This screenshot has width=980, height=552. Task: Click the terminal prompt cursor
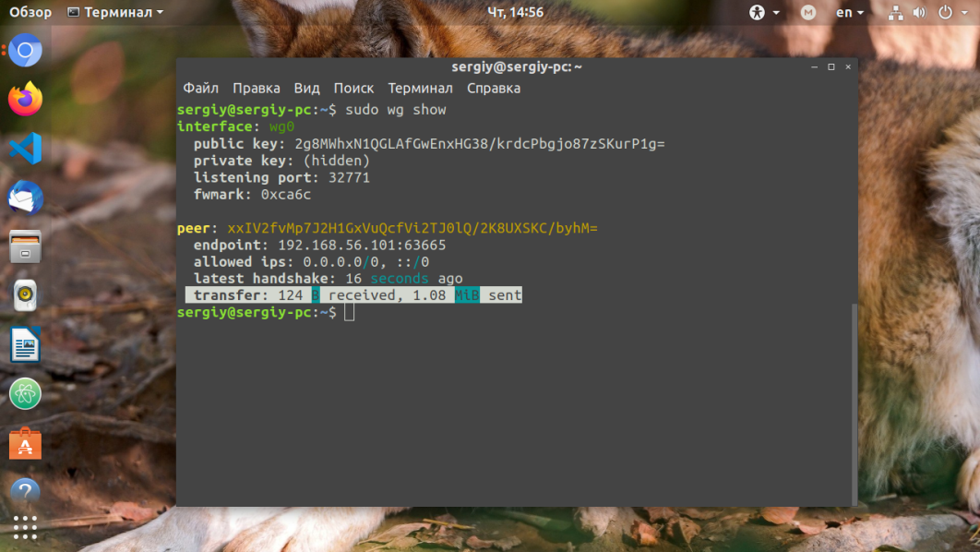click(350, 313)
